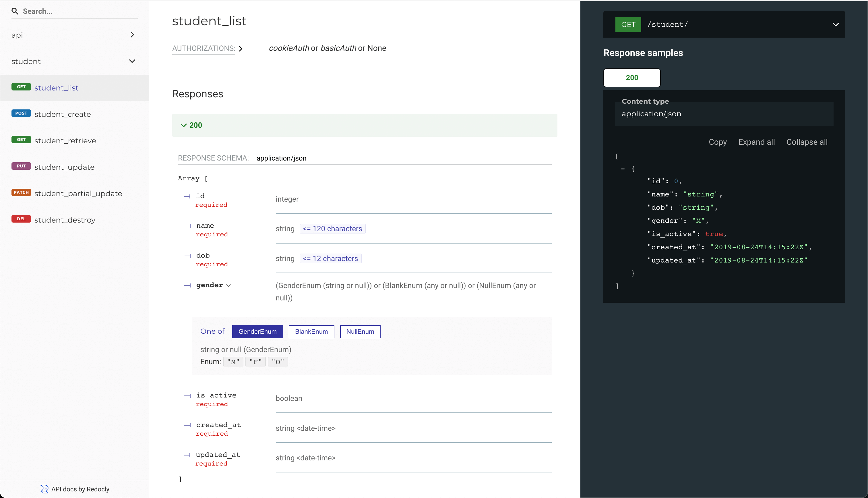Click the name property in schema
868x498 pixels.
(205, 226)
